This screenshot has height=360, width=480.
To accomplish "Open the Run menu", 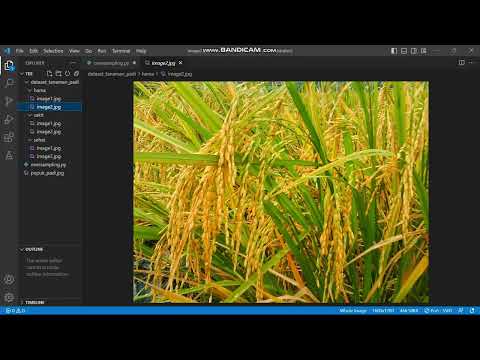I will point(102,51).
